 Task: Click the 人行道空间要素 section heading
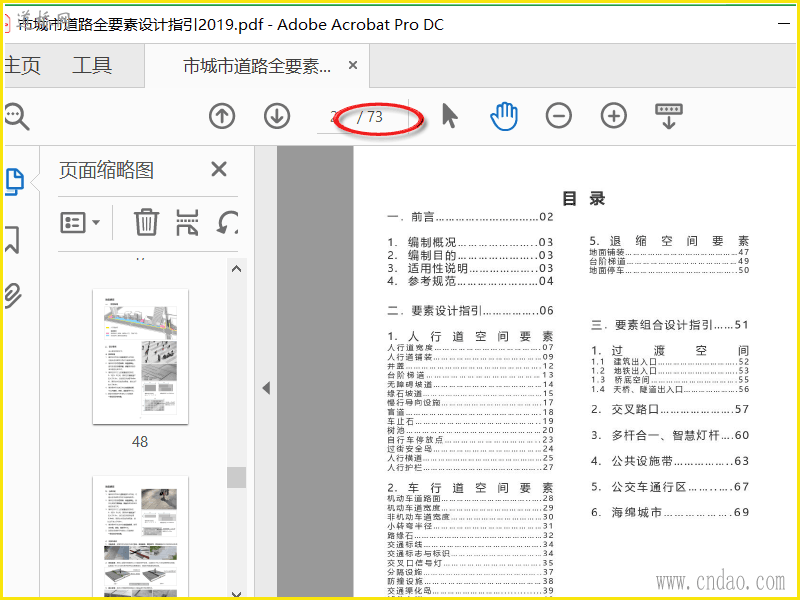click(470, 336)
